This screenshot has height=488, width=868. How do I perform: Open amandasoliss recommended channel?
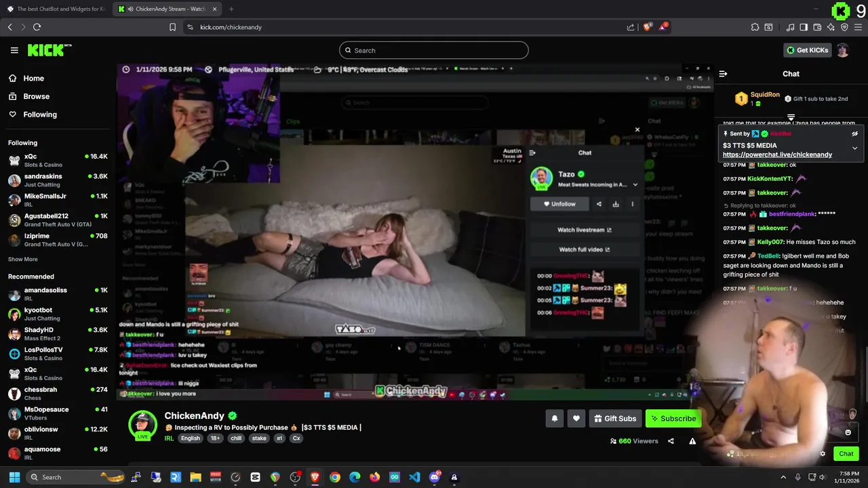58,294
